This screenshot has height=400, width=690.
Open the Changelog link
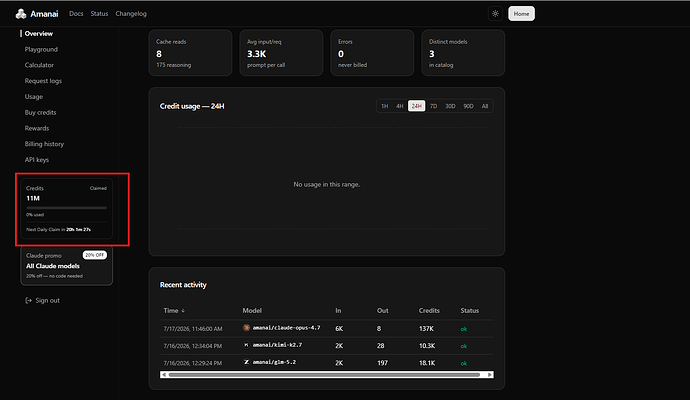(131, 14)
